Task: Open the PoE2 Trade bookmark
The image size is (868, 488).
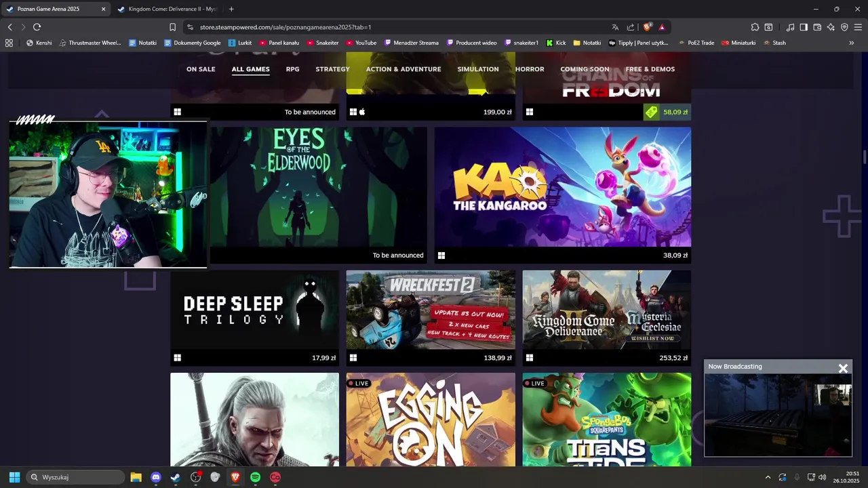Action: click(x=696, y=43)
